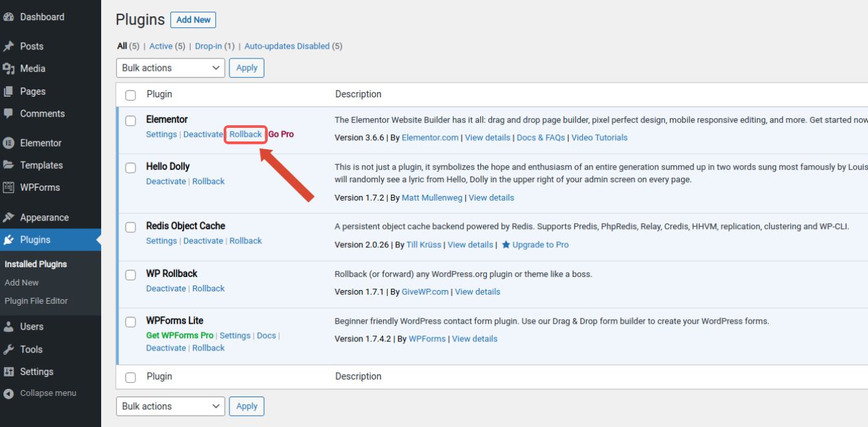Open the bottom Bulk actions dropdown
This screenshot has height=427, width=868.
pyautogui.click(x=170, y=406)
